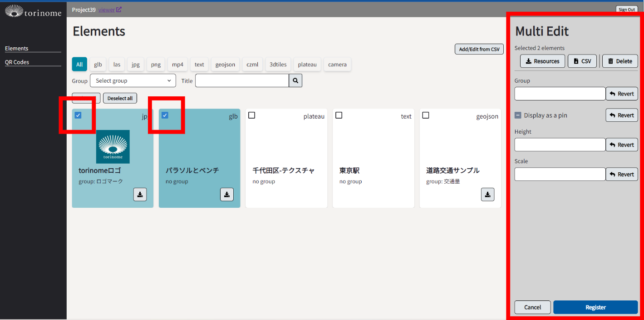Viewport: 644px width, 320px height.
Task: Open the Select group dropdown
Action: (x=133, y=81)
